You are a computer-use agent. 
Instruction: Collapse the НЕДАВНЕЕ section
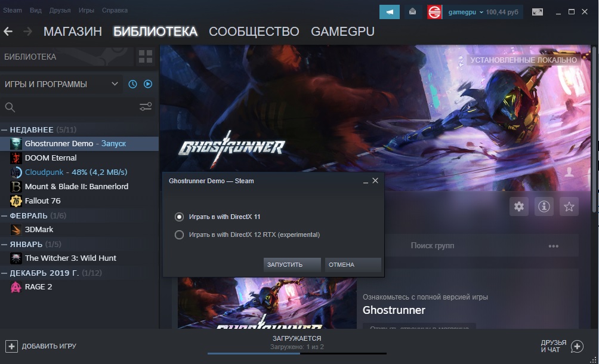pyautogui.click(x=4, y=130)
